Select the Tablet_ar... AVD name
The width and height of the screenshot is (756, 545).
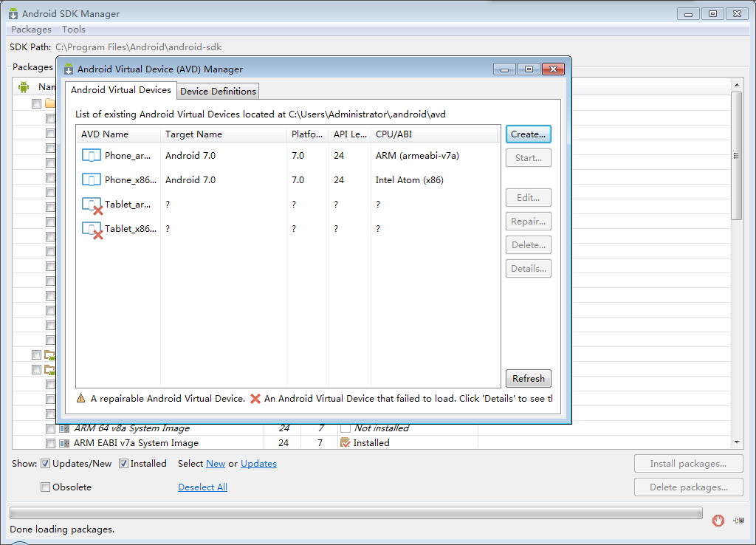(128, 205)
